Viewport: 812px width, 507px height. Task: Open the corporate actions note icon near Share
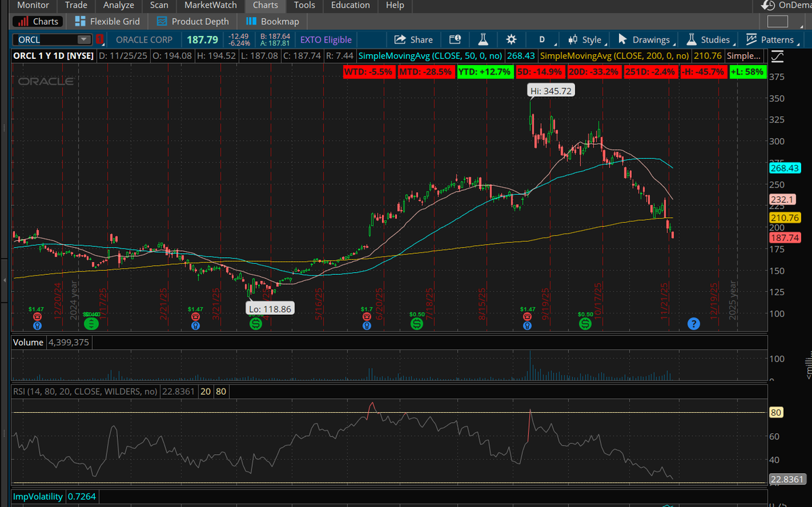click(454, 39)
